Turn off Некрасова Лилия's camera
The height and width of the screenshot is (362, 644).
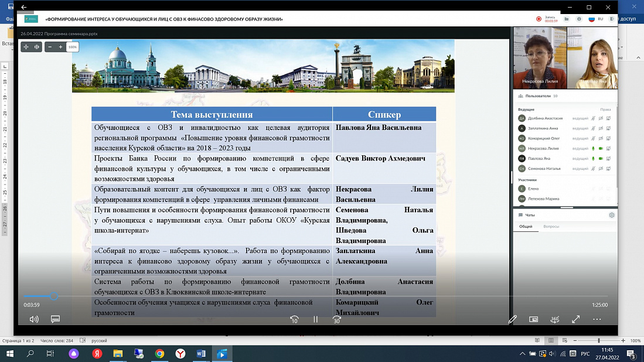601,149
